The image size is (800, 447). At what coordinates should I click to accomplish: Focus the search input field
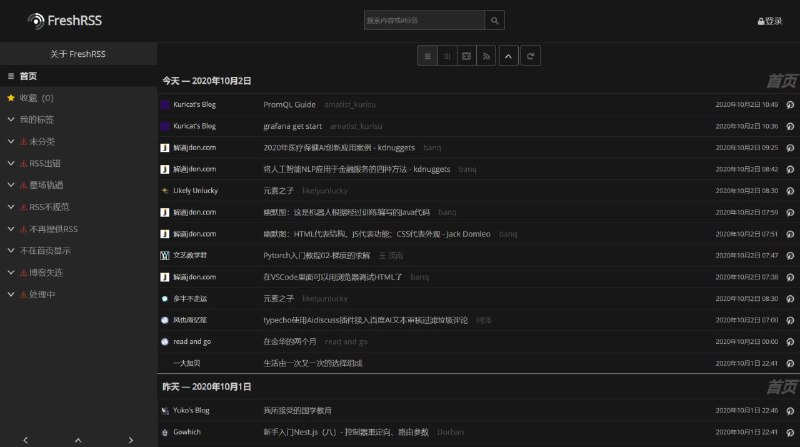[x=424, y=20]
